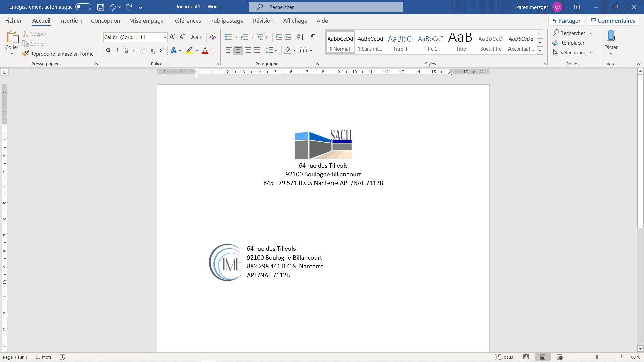Increase paragraph indent
The height and width of the screenshot is (362, 644).
coord(288,37)
